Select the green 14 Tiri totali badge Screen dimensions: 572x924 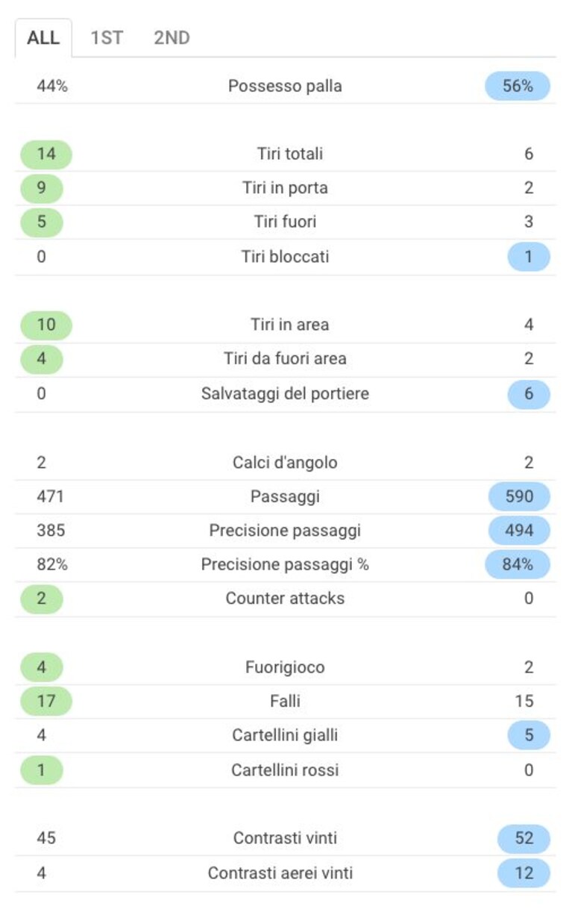46,154
